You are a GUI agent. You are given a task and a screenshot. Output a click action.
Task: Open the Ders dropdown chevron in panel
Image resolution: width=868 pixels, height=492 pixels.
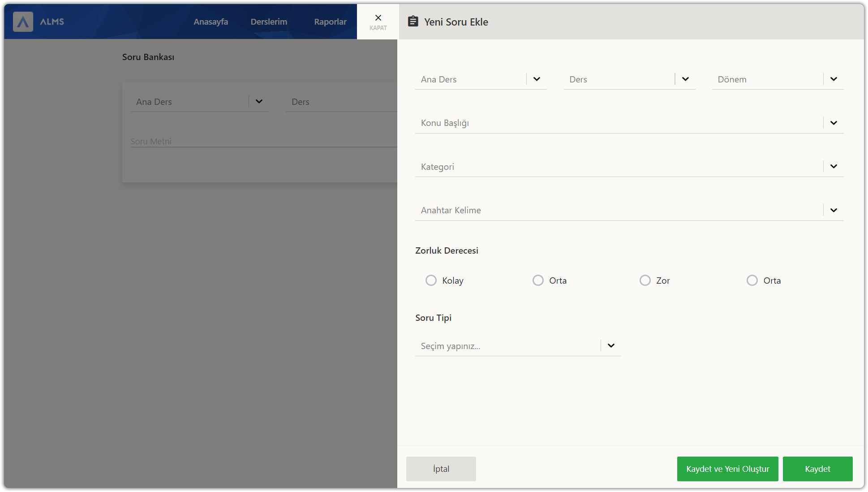point(685,79)
